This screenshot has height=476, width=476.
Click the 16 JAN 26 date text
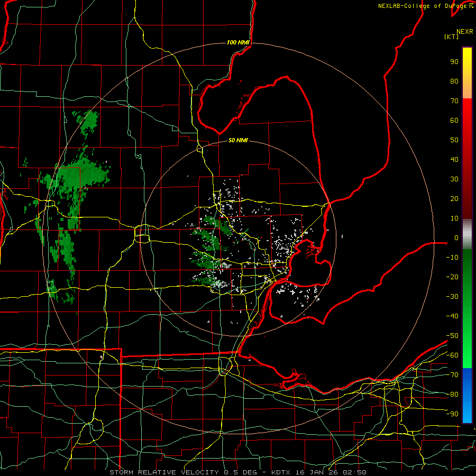[x=317, y=472]
